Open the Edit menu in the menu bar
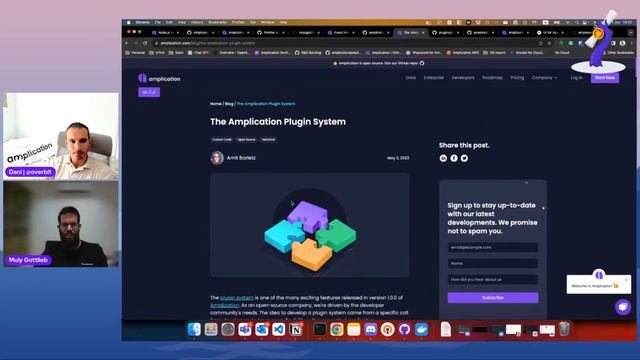Viewport: 640px width, 360px height. 169,22
